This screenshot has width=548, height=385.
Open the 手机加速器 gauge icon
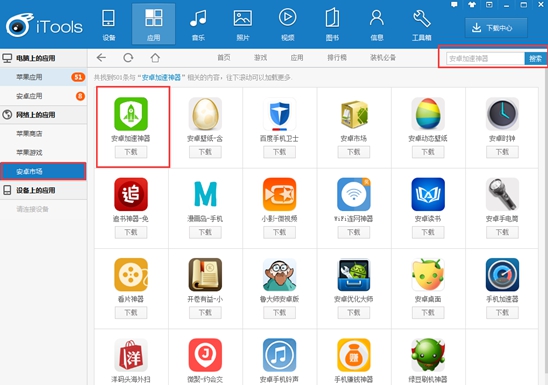(502, 275)
